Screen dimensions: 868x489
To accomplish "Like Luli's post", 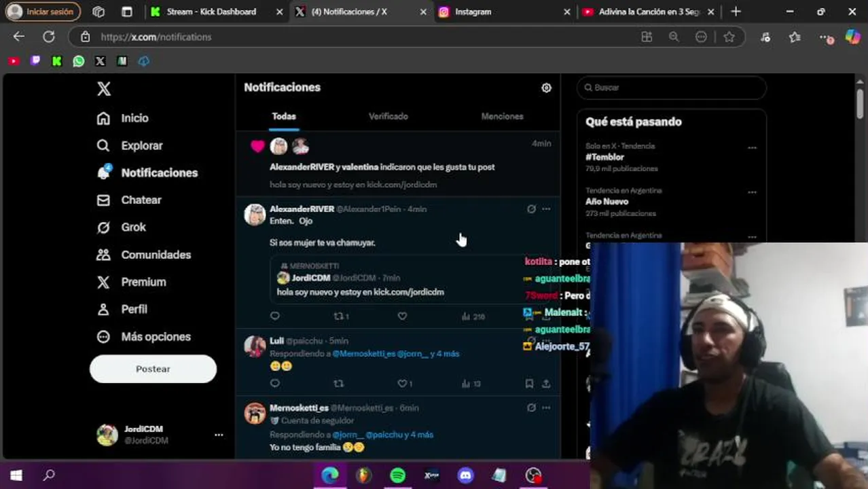I will pos(405,384).
